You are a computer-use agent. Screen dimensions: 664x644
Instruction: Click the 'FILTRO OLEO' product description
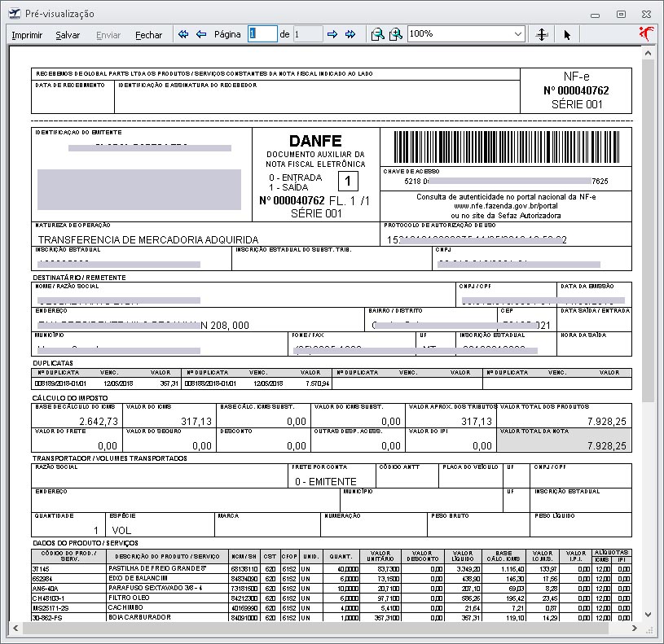[x=128, y=598]
